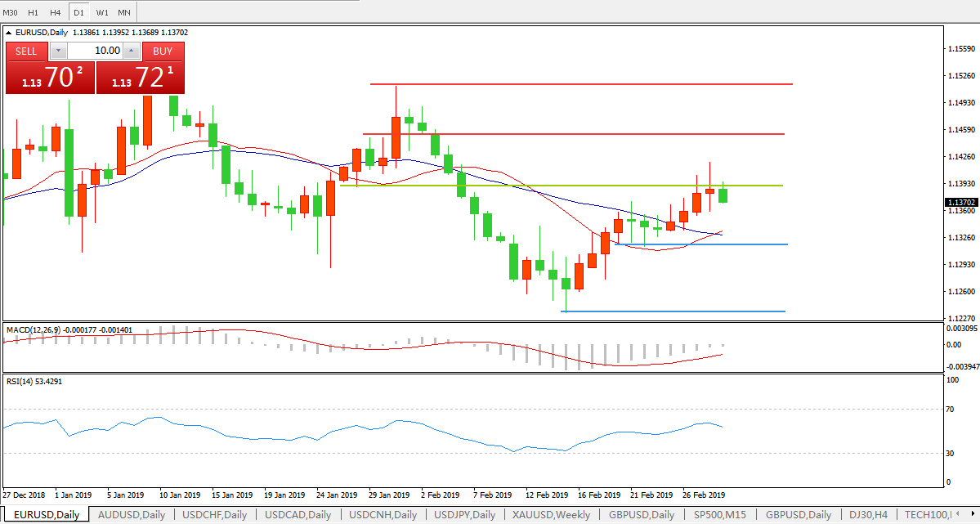Image resolution: width=980 pixels, height=524 pixels.
Task: Switch to M30 timeframe
Action: (x=11, y=12)
